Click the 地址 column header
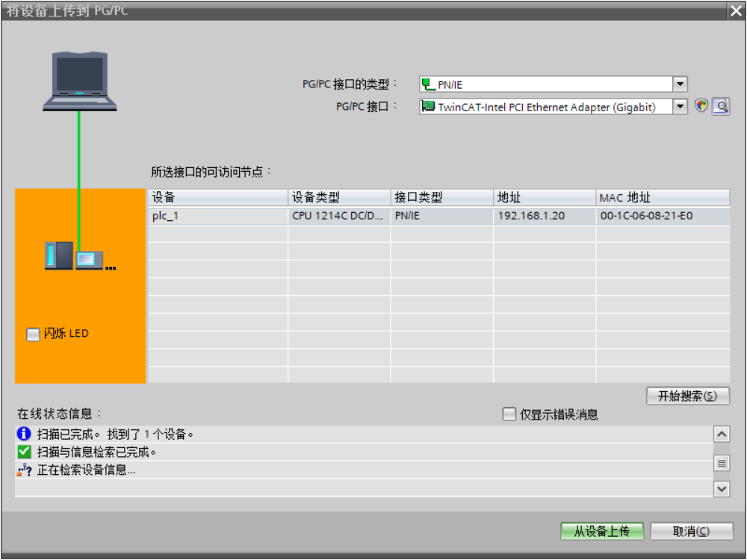Screen dimensions: 747x560 click(544, 198)
